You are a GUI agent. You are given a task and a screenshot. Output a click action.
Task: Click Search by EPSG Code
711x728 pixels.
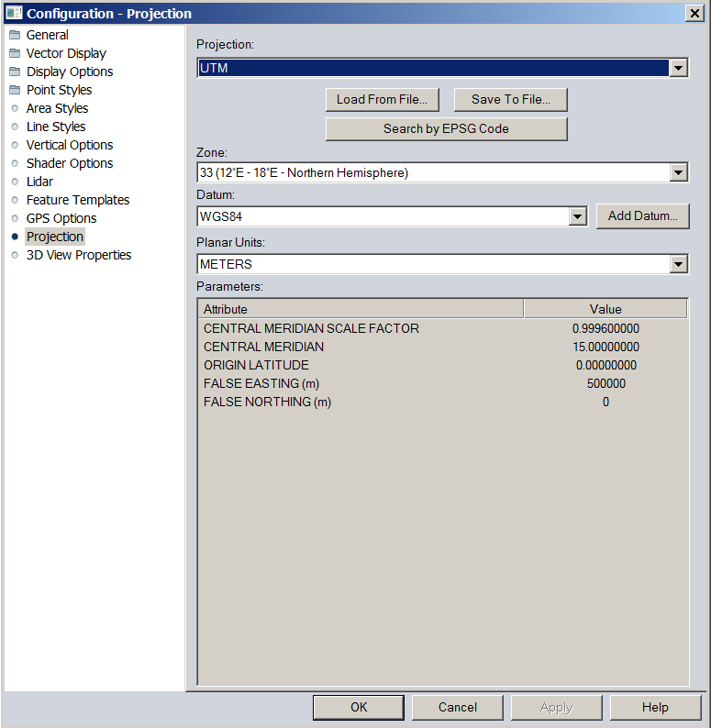tap(446, 129)
